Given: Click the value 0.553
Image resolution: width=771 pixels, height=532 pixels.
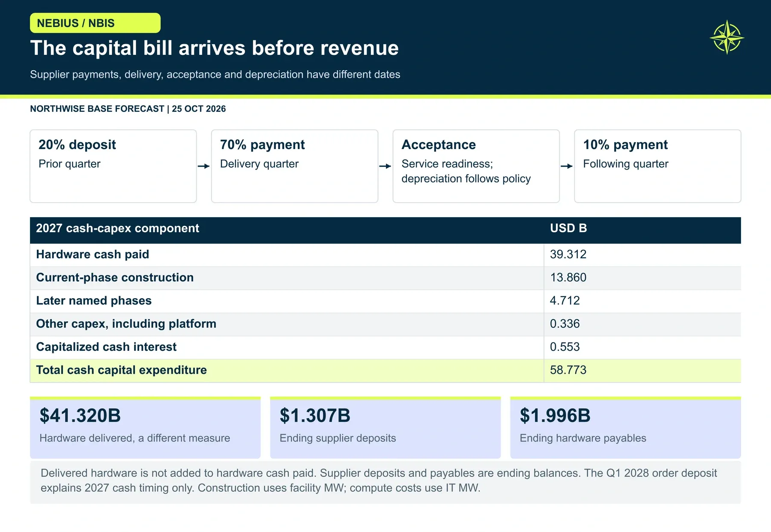Looking at the screenshot, I should pos(565,347).
